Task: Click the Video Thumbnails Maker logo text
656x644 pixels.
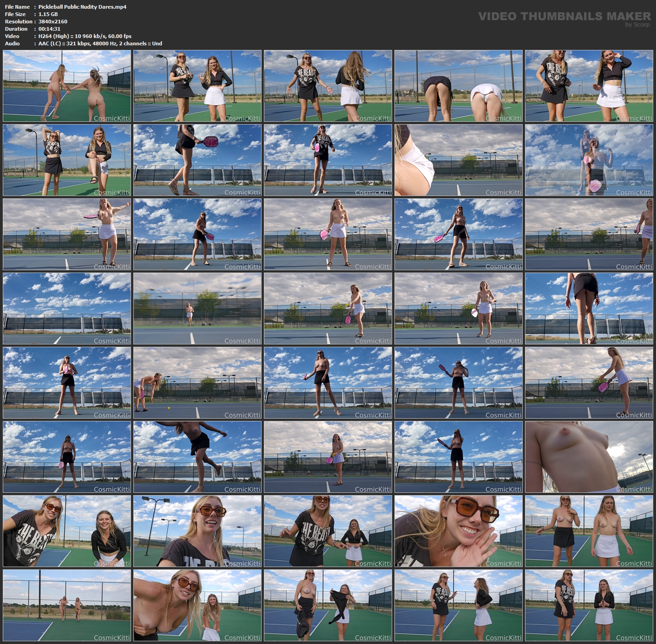Action: 564,16
